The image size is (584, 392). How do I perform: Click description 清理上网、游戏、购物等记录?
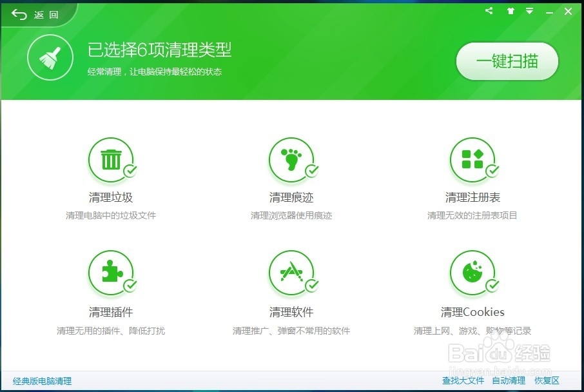click(x=472, y=331)
